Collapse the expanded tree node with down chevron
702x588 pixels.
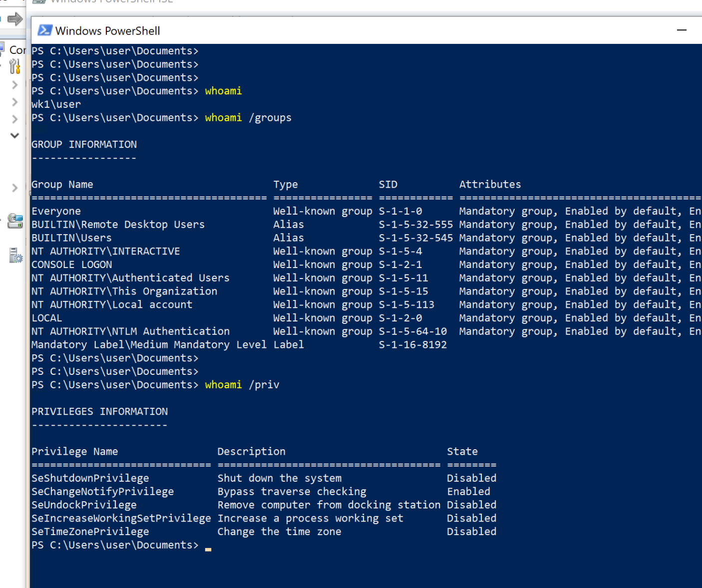point(15,135)
